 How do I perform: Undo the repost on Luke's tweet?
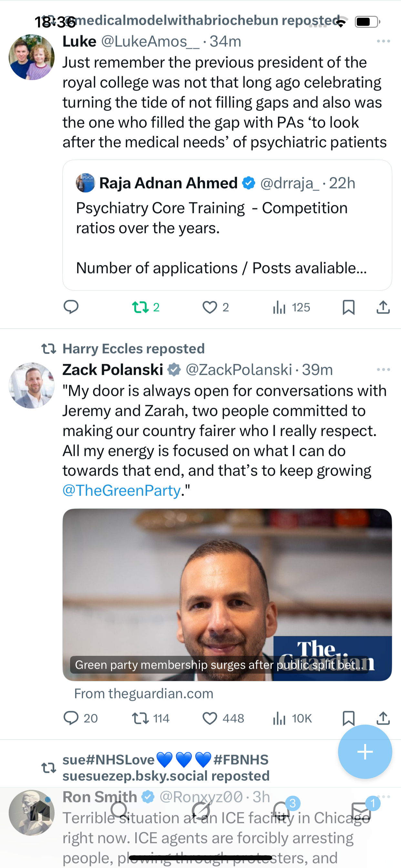click(140, 307)
